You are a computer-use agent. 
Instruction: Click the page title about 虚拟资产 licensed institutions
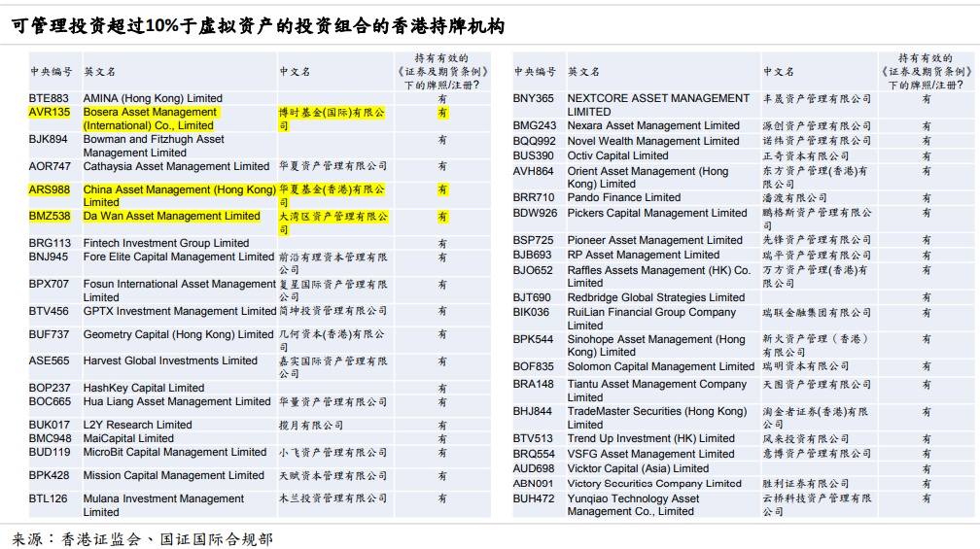click(259, 25)
